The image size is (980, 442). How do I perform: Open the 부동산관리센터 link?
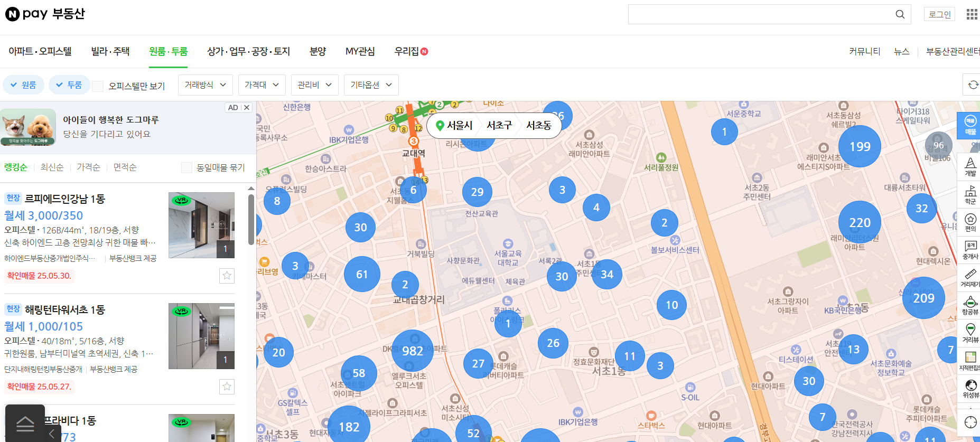953,51
